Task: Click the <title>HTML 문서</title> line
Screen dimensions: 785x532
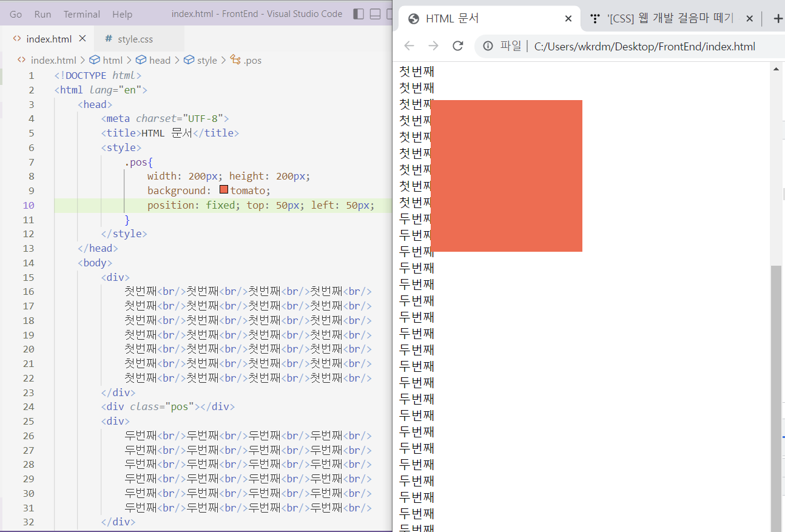Action: [170, 133]
